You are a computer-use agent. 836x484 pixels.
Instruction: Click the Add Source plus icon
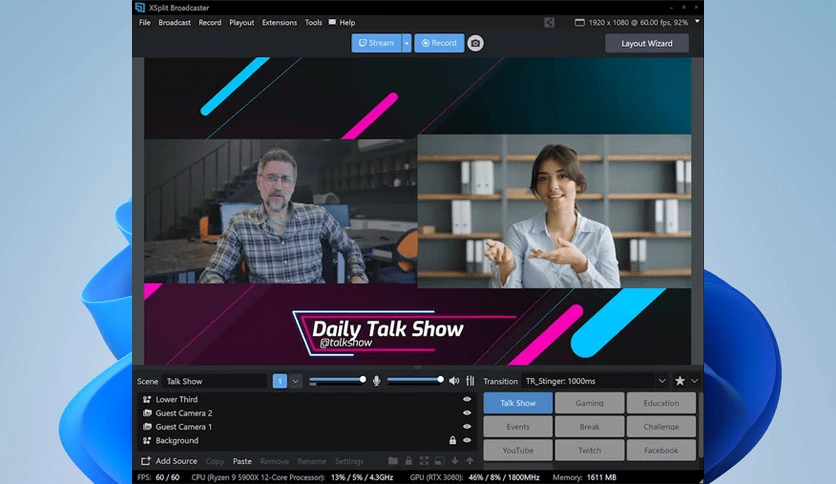click(146, 461)
